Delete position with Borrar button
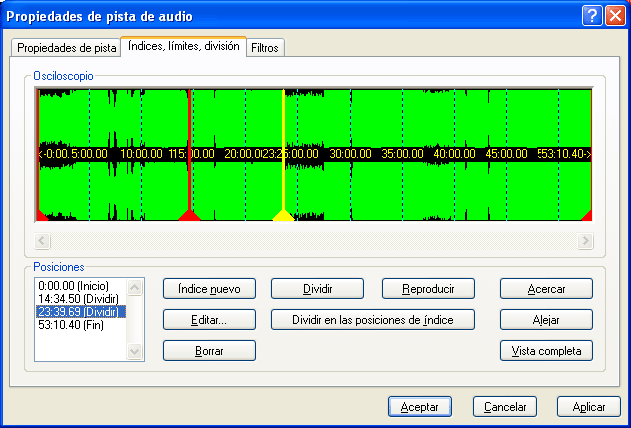This screenshot has width=631, height=428. [209, 350]
